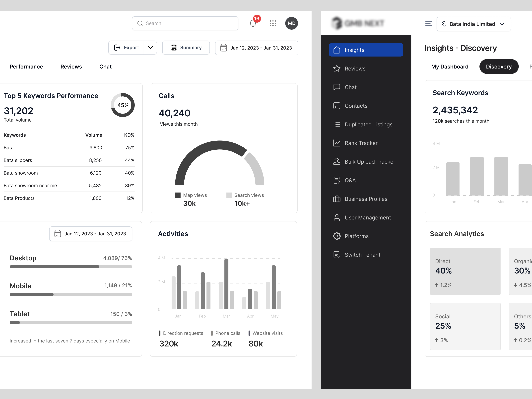This screenshot has height=399, width=532.
Task: Open Contacts from the sidebar
Action: [x=356, y=106]
